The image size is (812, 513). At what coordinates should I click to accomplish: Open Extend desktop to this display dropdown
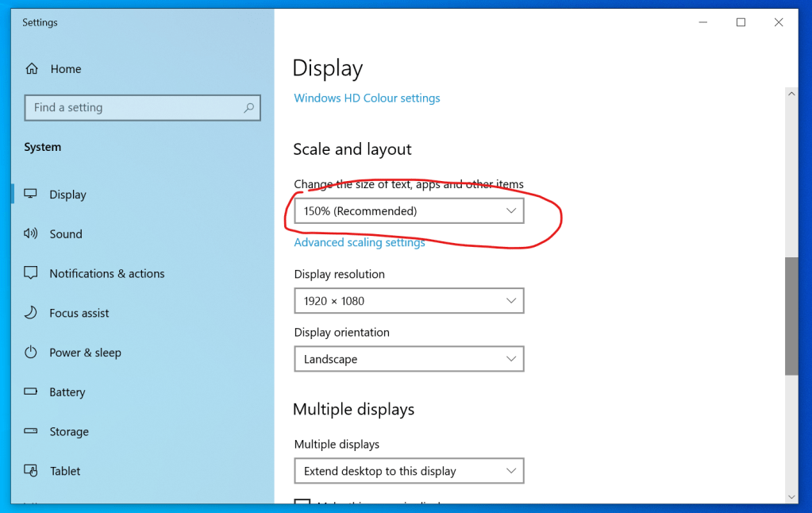click(x=409, y=471)
